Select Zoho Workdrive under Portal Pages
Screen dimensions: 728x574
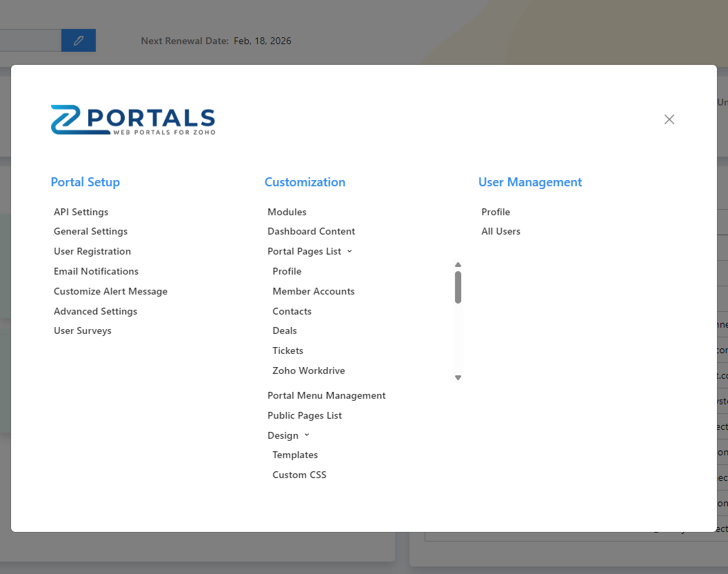tap(309, 370)
